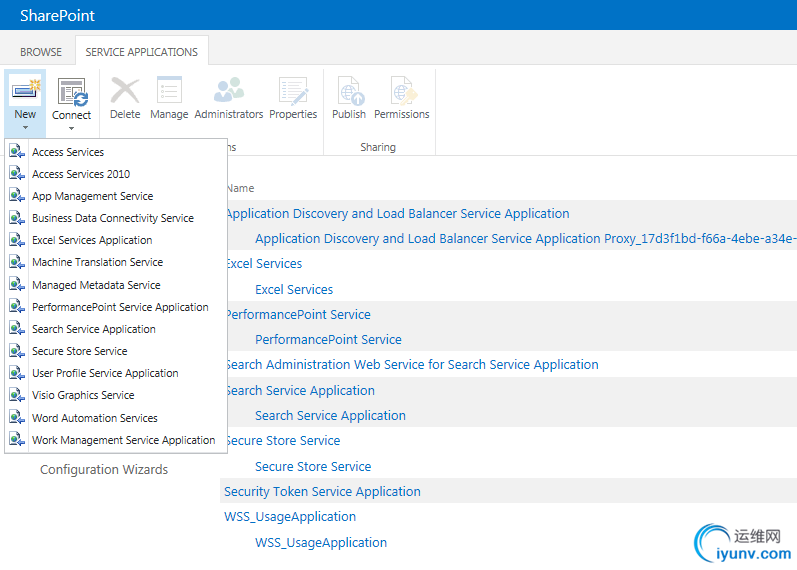Viewport: 797px width, 570px height.
Task: Open the WSS_UsageApplication proxy link
Action: 321,542
